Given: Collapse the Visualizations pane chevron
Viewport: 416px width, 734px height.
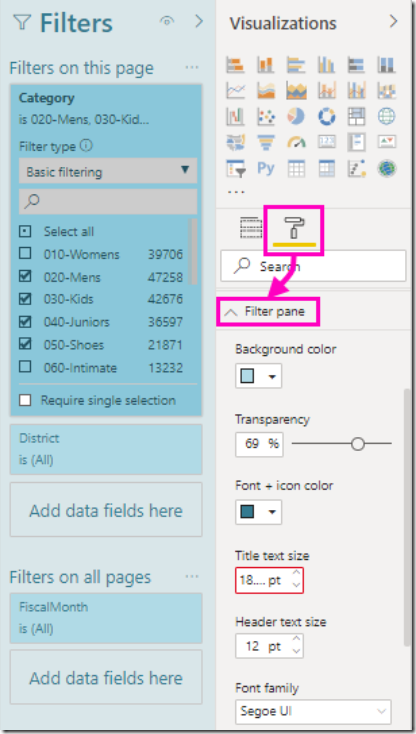Looking at the screenshot, I should (394, 21).
